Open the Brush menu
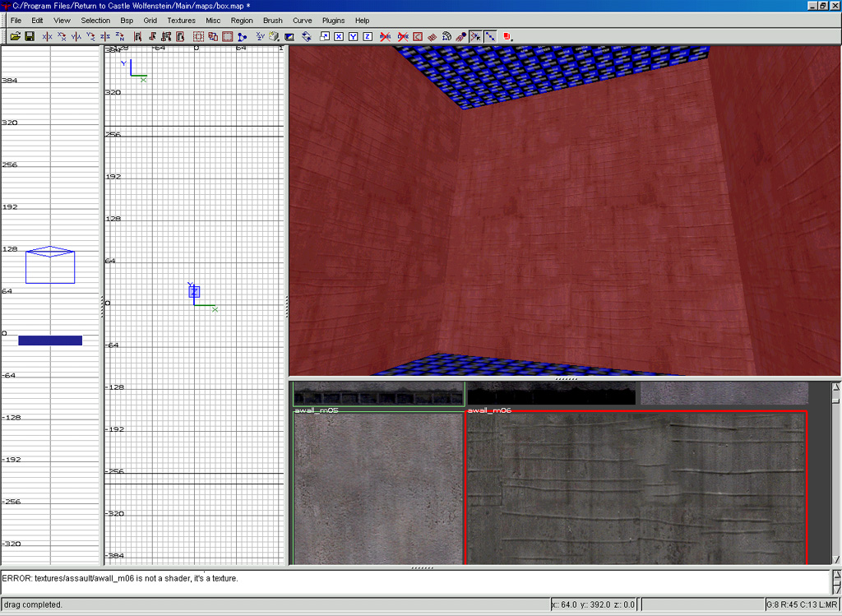The width and height of the screenshot is (842, 616). 273,21
